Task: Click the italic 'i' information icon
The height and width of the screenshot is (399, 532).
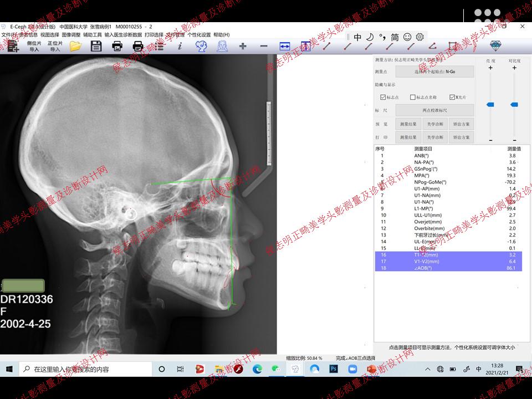Action: [180, 46]
